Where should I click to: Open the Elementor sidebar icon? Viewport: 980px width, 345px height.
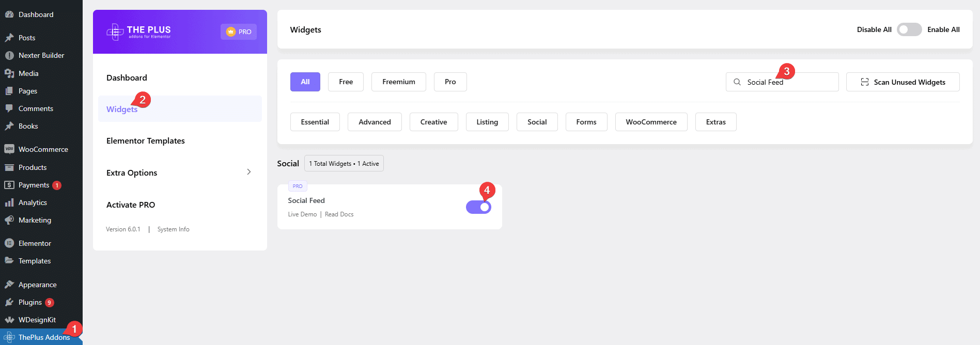(x=9, y=243)
